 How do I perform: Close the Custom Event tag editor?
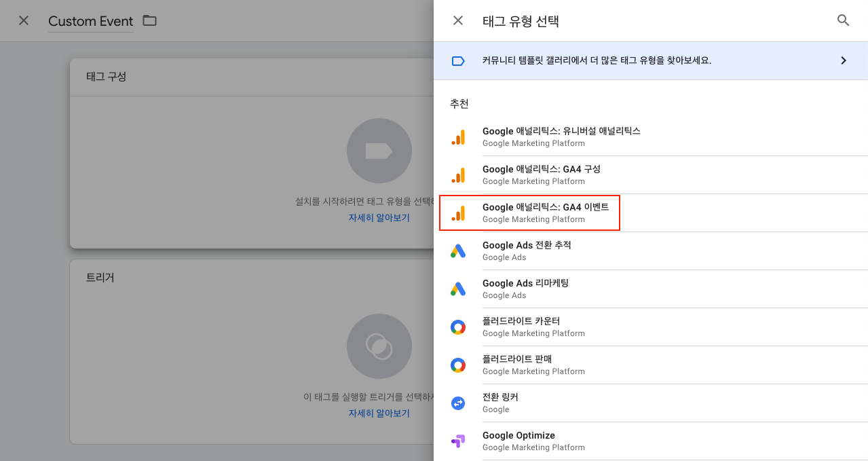pos(24,20)
